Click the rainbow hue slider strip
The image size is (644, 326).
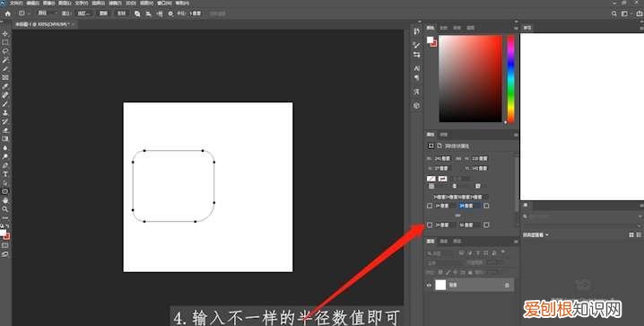point(510,78)
